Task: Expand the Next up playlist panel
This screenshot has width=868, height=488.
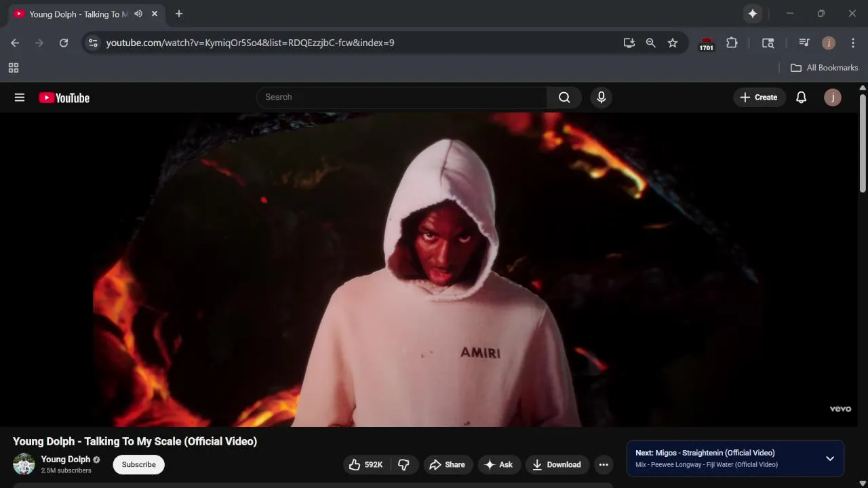Action: [830, 459]
